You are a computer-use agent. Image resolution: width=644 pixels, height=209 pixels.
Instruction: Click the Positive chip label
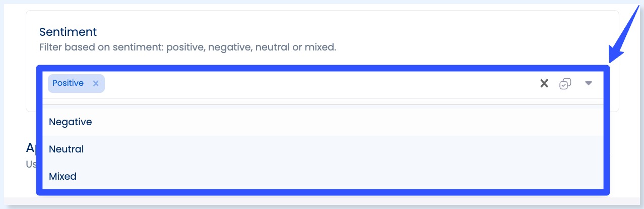(x=68, y=83)
